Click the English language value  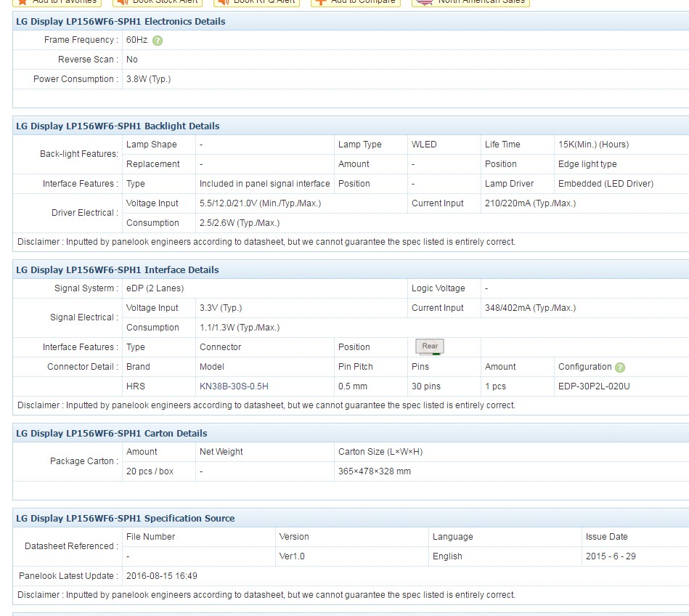pyautogui.click(x=447, y=556)
